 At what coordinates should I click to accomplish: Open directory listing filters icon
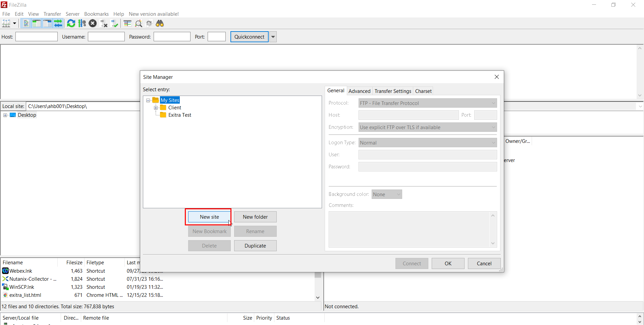[127, 23]
